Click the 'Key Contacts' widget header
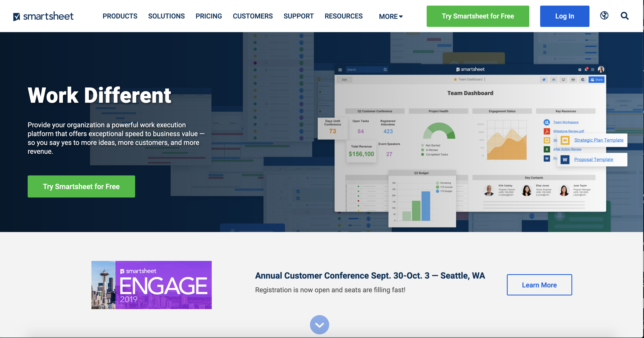 [x=534, y=178]
